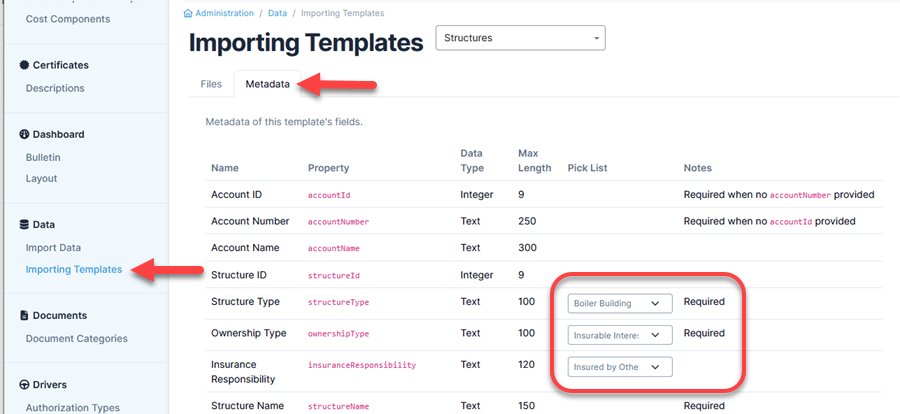Open Importing Templates in the sidebar
This screenshot has width=900, height=414.
click(73, 269)
